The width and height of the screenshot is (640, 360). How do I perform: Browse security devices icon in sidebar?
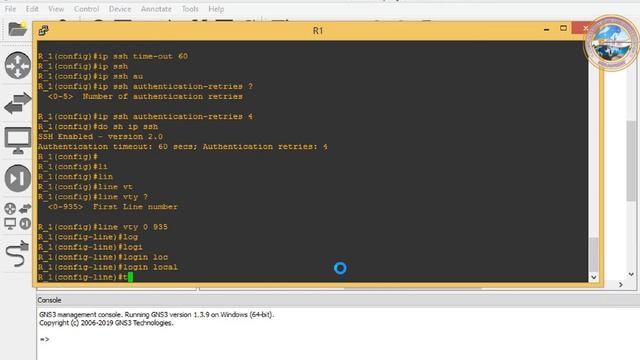(x=18, y=178)
